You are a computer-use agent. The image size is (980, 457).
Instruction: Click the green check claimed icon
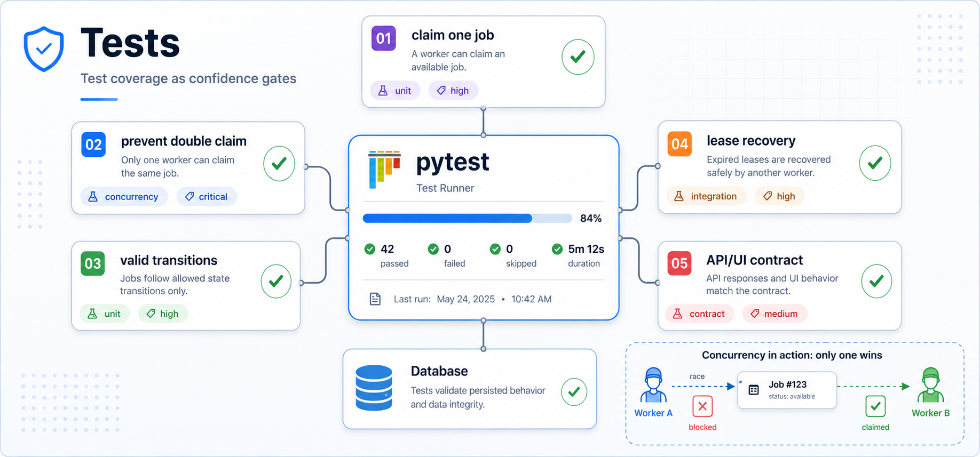pos(875,406)
